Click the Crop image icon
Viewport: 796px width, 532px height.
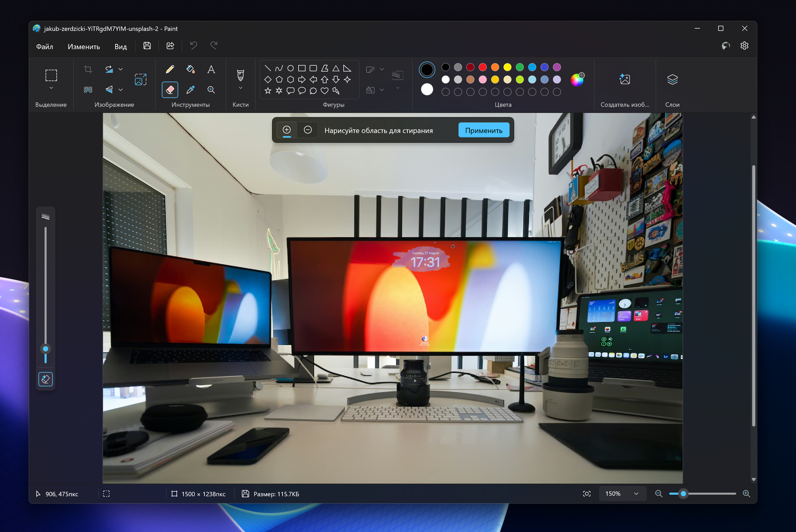pos(88,69)
